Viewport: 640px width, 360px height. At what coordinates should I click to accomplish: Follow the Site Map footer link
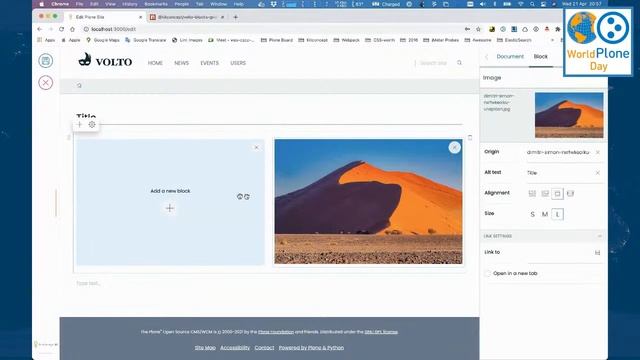(205, 348)
